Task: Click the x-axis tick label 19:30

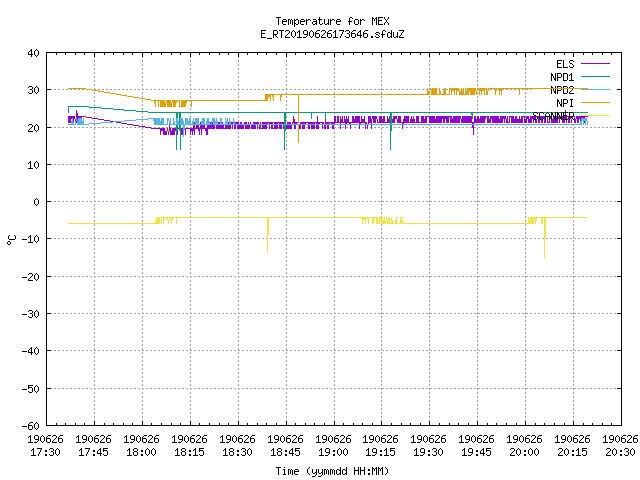Action: point(428,452)
